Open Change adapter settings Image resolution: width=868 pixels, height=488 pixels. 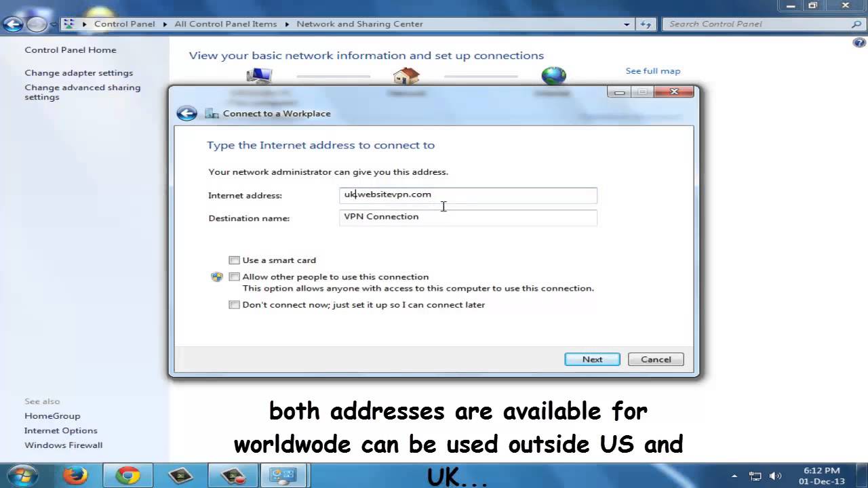point(79,73)
